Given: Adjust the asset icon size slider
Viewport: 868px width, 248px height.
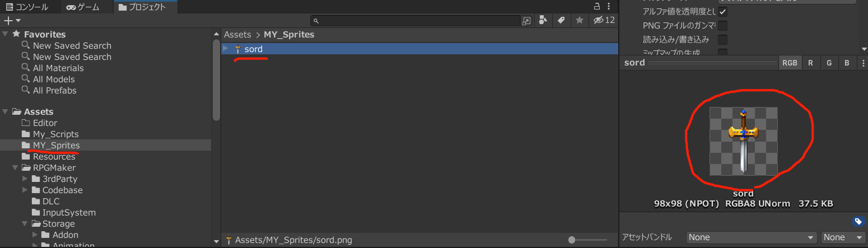Looking at the screenshot, I should (572, 240).
